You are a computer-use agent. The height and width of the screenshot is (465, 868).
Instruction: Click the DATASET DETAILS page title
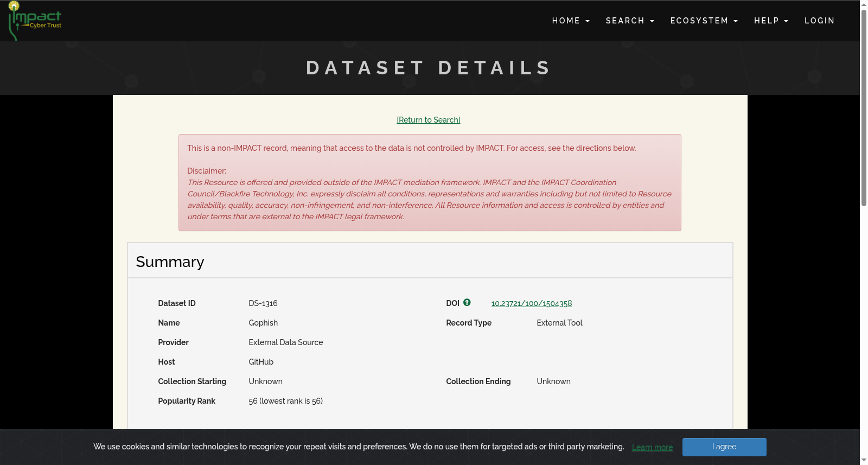[x=429, y=68]
